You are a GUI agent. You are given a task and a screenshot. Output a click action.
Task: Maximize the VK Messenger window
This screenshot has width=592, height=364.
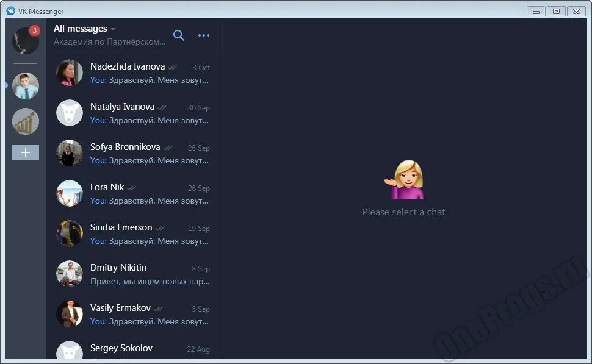(556, 12)
